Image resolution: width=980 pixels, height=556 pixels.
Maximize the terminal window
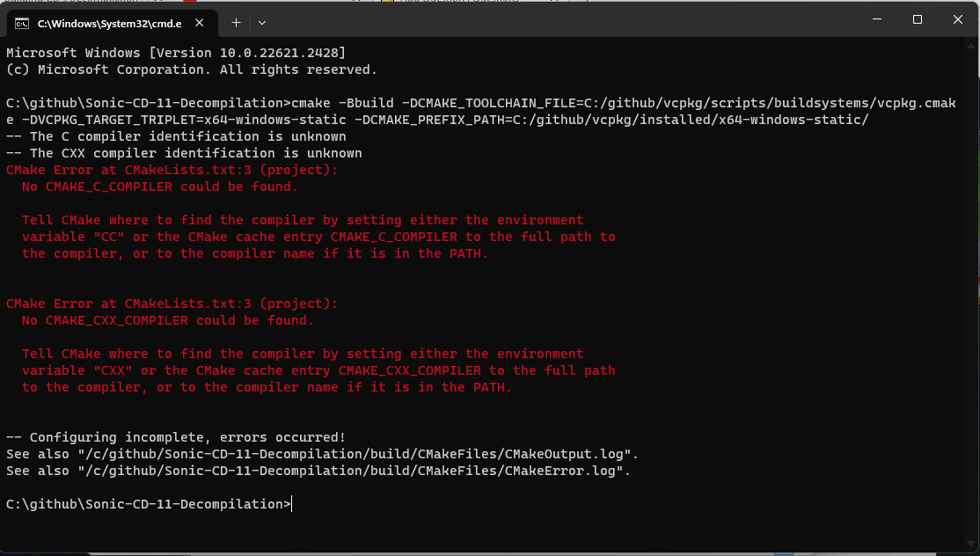[x=917, y=19]
